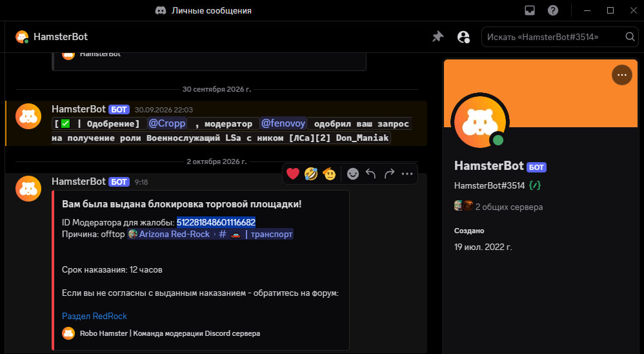The image size is (644, 354).
Task: Open add reaction emoji picker
Action: click(x=352, y=174)
